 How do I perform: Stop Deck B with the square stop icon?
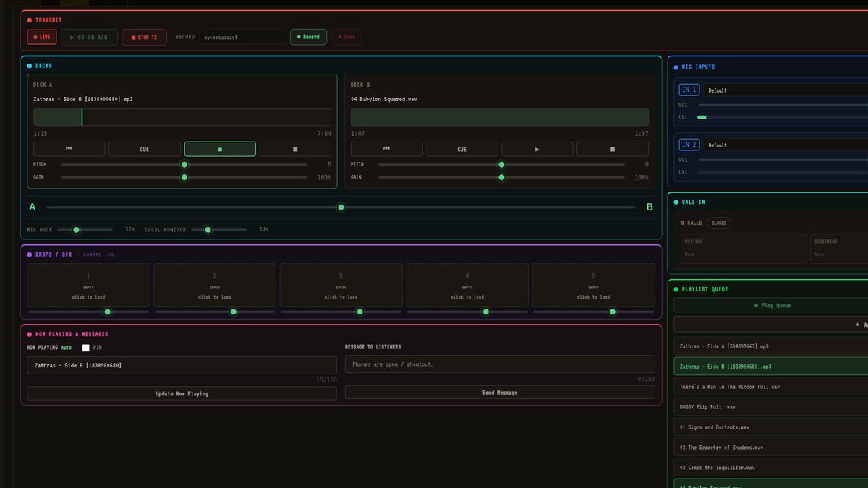(x=613, y=149)
